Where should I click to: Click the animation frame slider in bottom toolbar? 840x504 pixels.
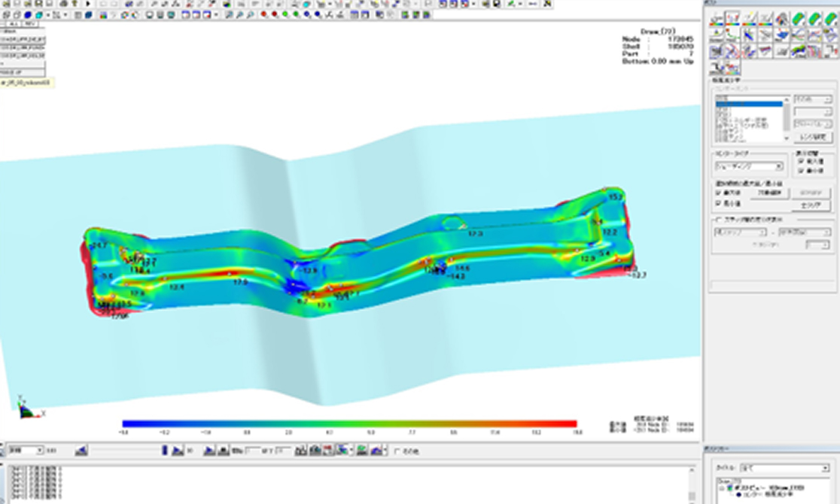tap(124, 451)
